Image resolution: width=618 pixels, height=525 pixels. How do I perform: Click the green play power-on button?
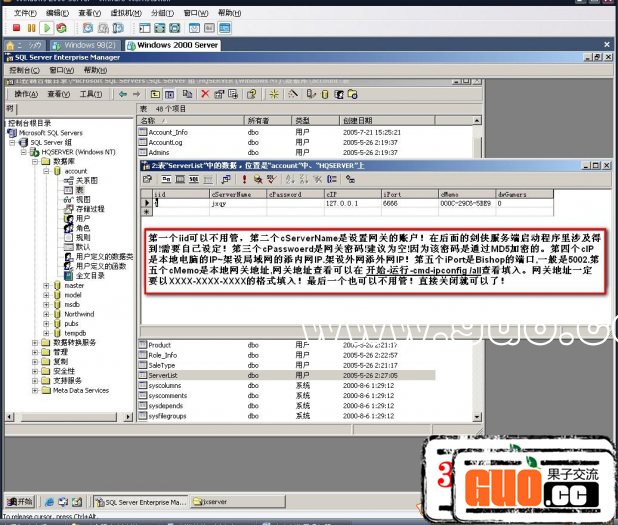click(x=47, y=28)
